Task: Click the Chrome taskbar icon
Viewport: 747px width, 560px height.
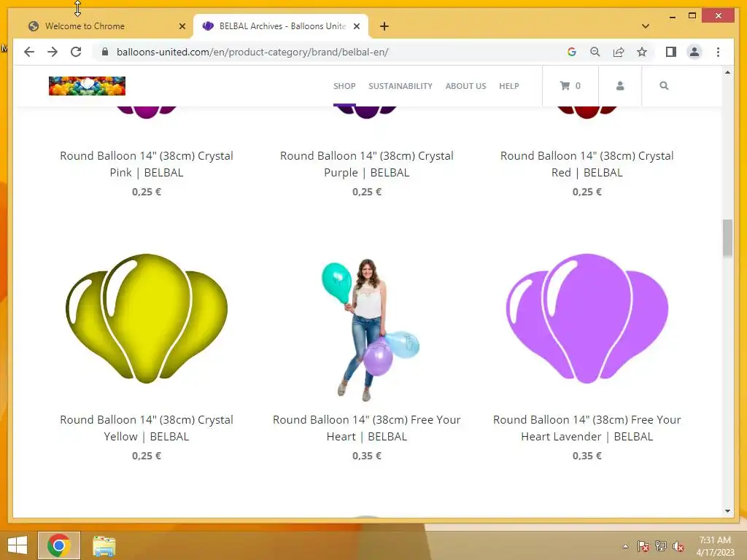Action: pos(59,545)
